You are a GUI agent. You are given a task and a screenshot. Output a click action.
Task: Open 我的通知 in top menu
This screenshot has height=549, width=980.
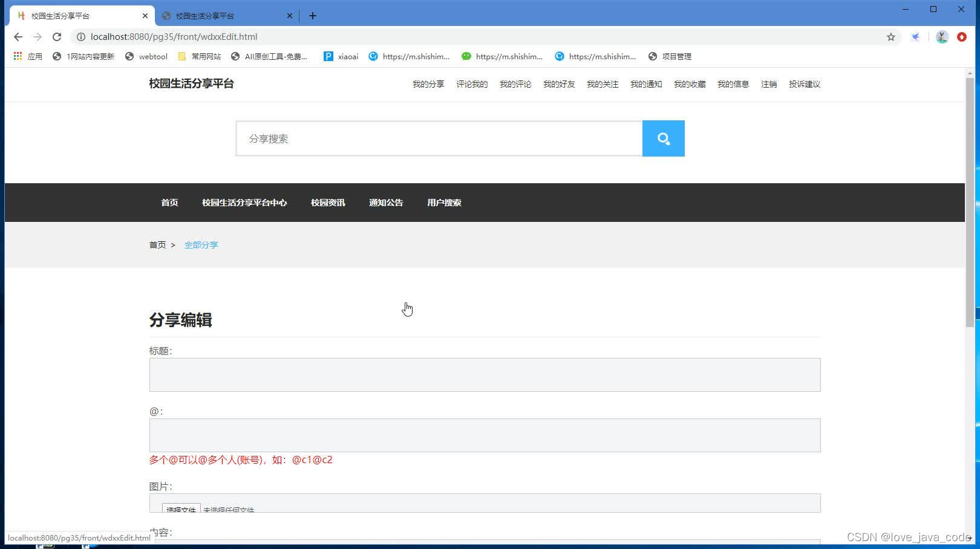tap(646, 84)
